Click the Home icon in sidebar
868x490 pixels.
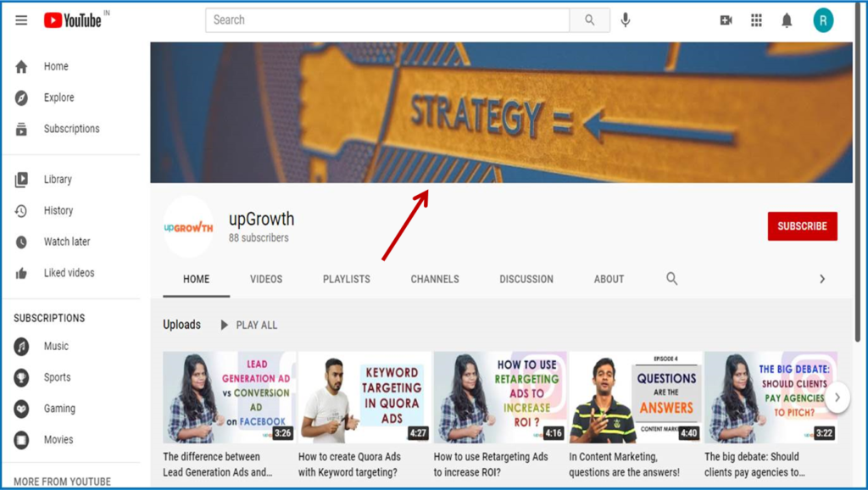click(x=21, y=67)
